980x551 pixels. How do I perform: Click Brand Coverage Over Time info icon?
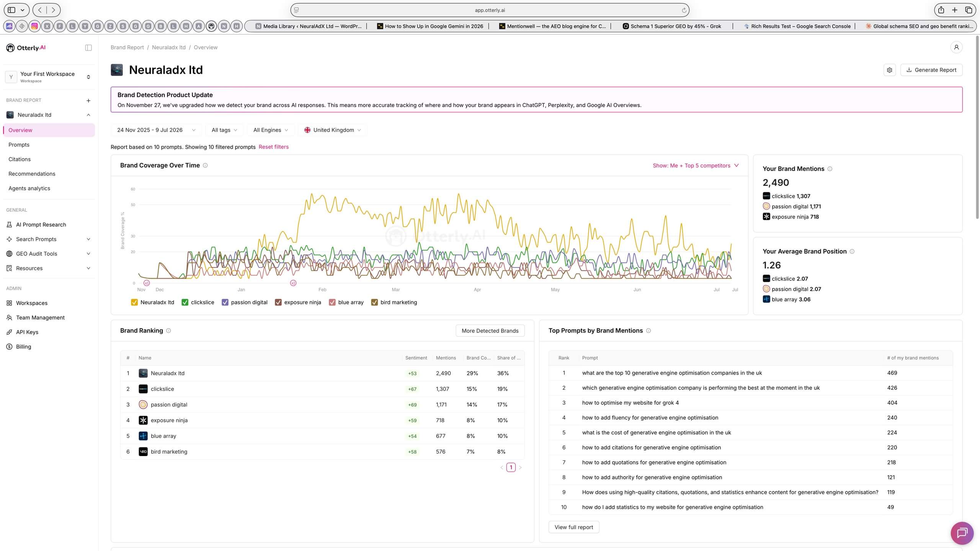coord(205,165)
